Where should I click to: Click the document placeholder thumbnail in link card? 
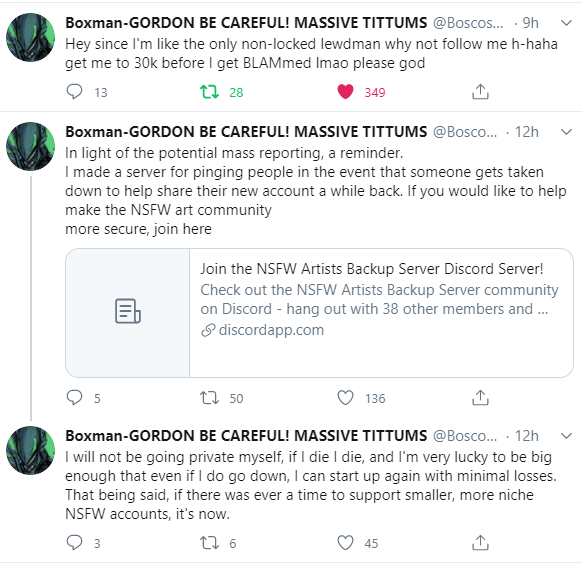pyautogui.click(x=128, y=313)
